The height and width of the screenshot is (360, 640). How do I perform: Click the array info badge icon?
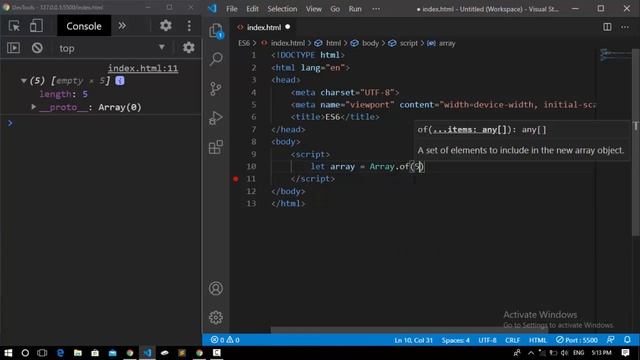point(120,81)
